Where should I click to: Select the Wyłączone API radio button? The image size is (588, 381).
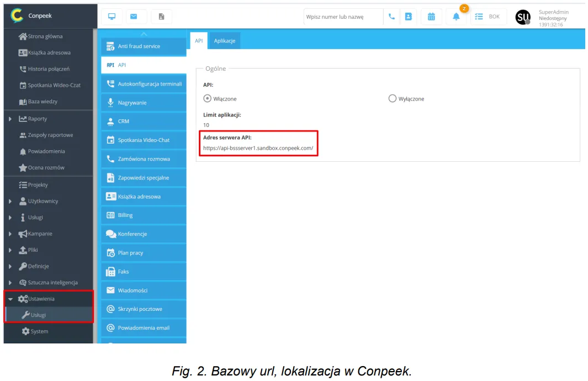(x=393, y=98)
